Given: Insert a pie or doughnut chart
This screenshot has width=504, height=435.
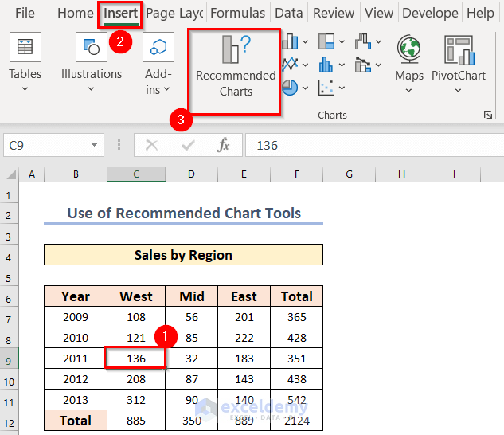Looking at the screenshot, I should (x=291, y=88).
